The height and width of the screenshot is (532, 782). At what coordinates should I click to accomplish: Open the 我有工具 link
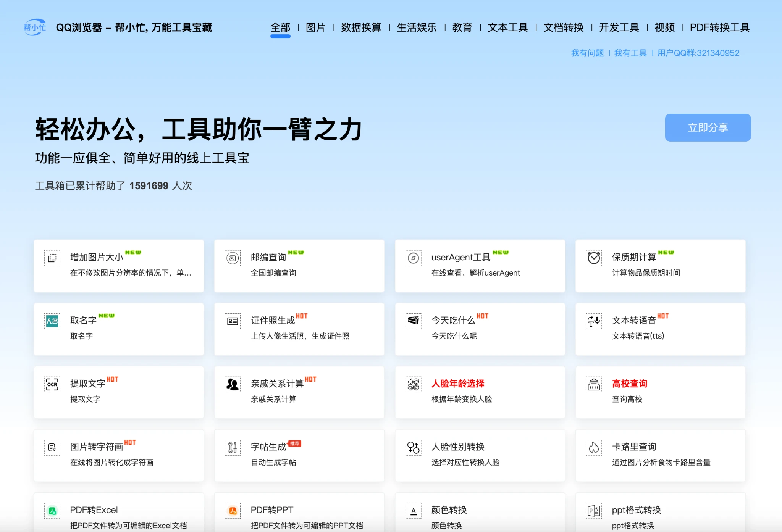(x=630, y=53)
